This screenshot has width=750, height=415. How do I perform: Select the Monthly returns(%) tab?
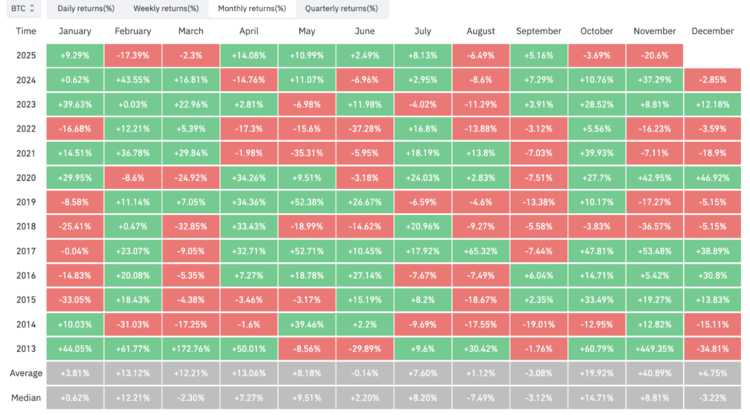tap(252, 9)
